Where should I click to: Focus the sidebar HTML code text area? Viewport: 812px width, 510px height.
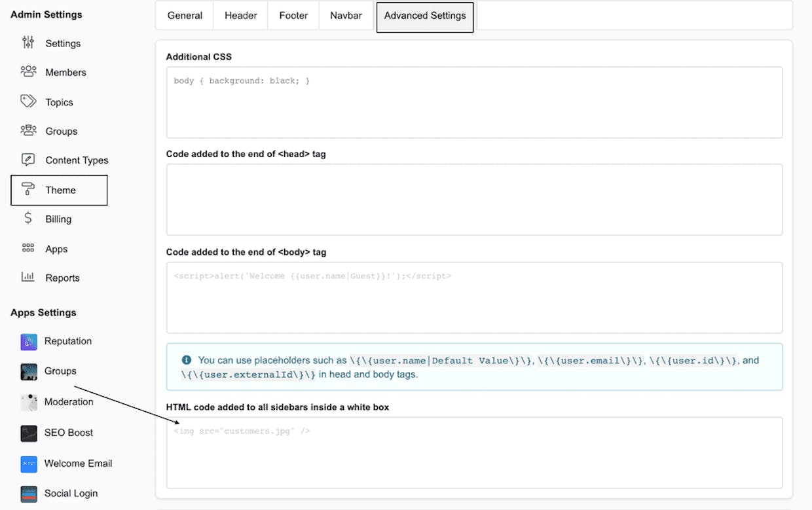click(474, 452)
